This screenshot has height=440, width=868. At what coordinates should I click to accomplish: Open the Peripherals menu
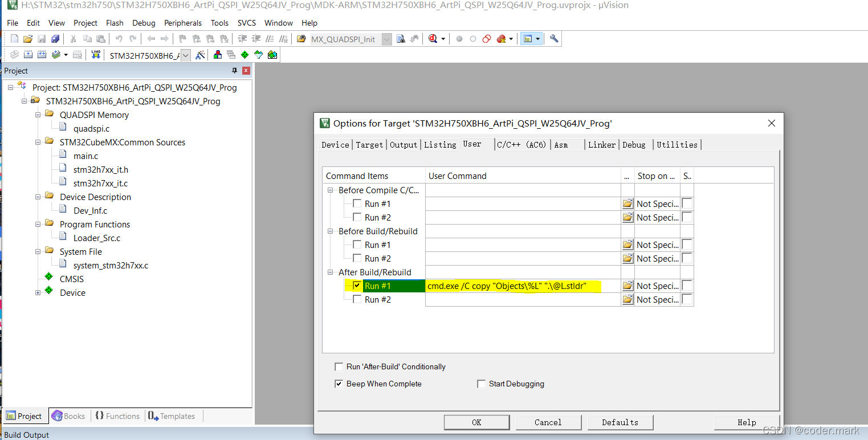coord(183,23)
